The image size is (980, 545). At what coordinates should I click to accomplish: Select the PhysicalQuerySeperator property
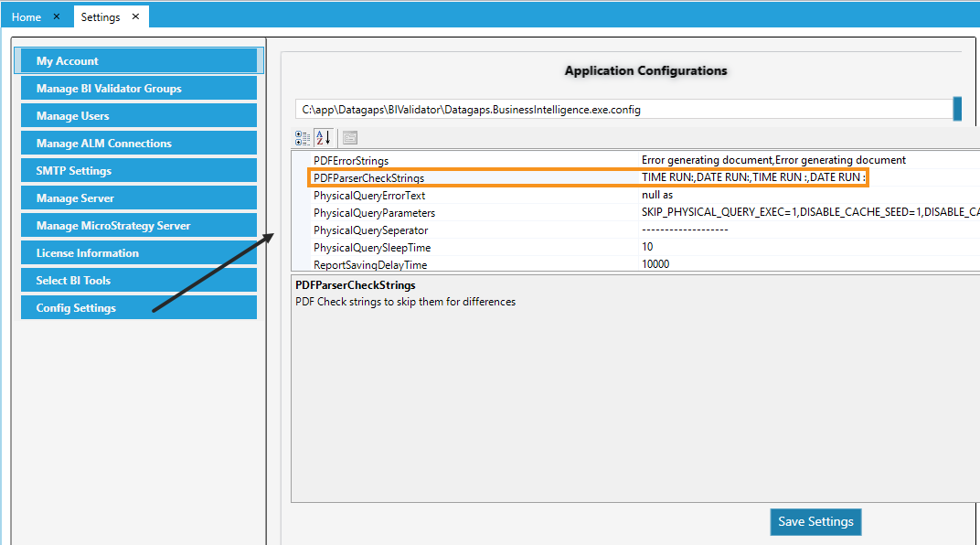370,230
